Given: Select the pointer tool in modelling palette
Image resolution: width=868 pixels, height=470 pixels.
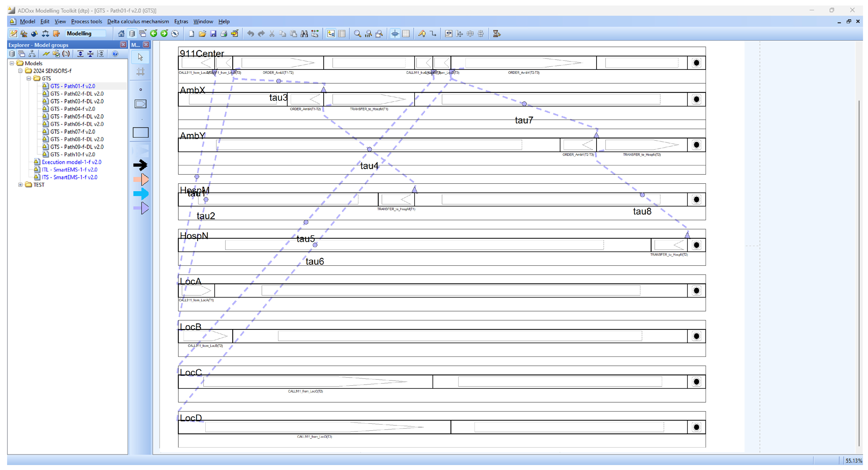Looking at the screenshot, I should [140, 57].
